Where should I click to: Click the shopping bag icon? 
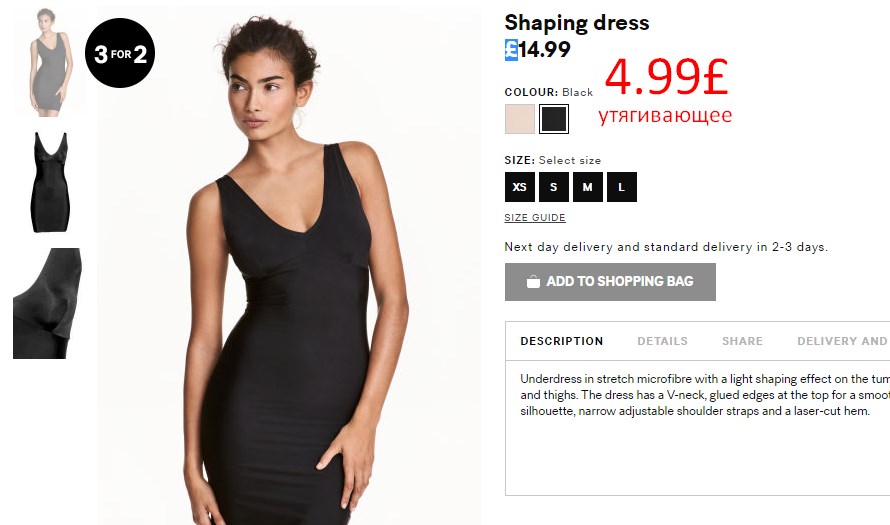[533, 282]
